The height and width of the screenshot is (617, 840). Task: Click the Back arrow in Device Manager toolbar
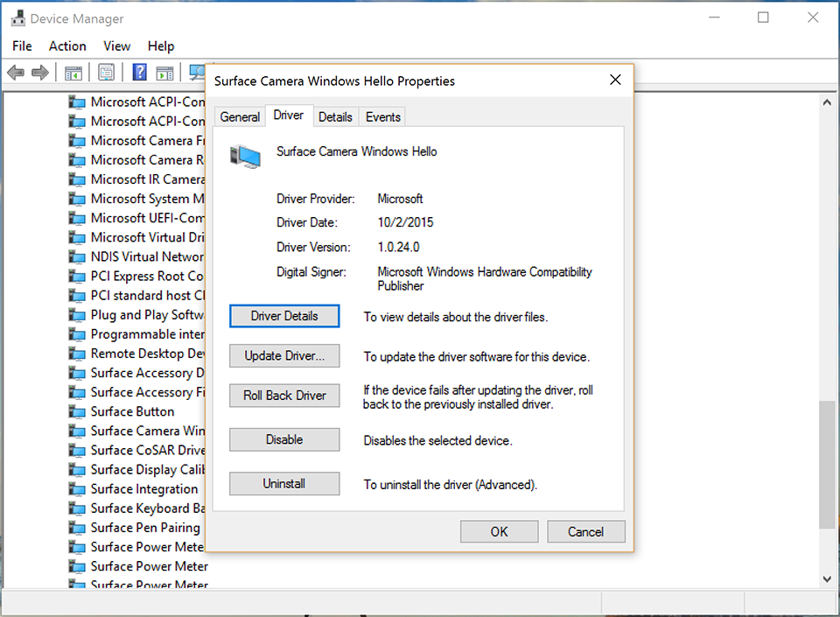click(x=16, y=72)
